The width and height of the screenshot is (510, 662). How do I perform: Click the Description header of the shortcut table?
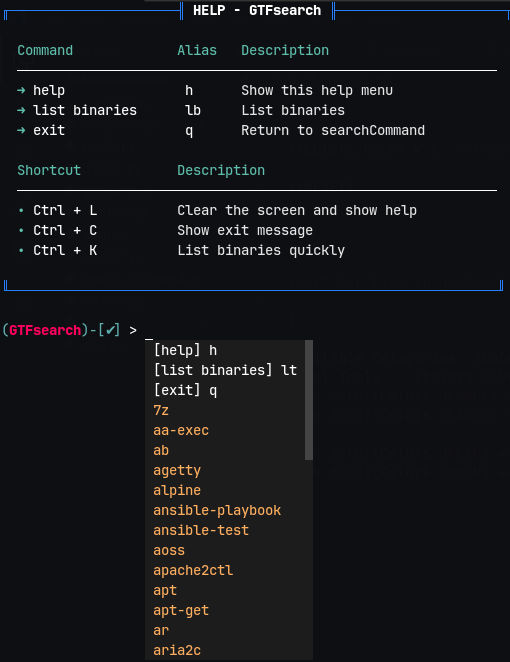pyautogui.click(x=221, y=171)
